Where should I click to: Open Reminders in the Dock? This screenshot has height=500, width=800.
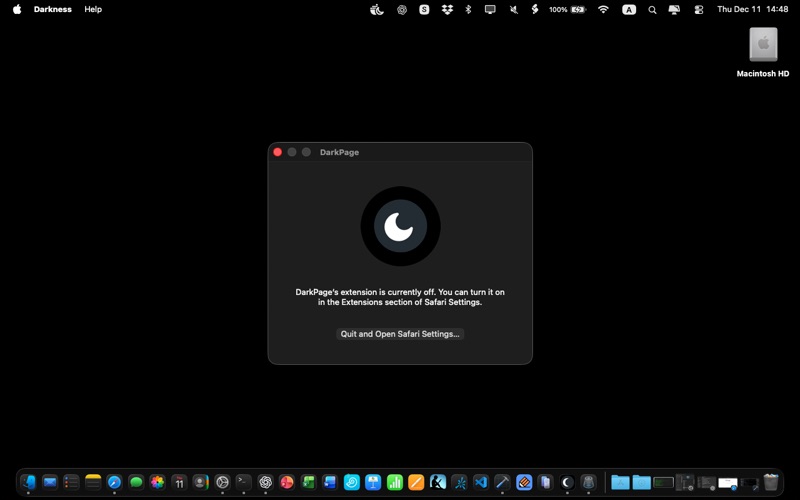[71, 482]
